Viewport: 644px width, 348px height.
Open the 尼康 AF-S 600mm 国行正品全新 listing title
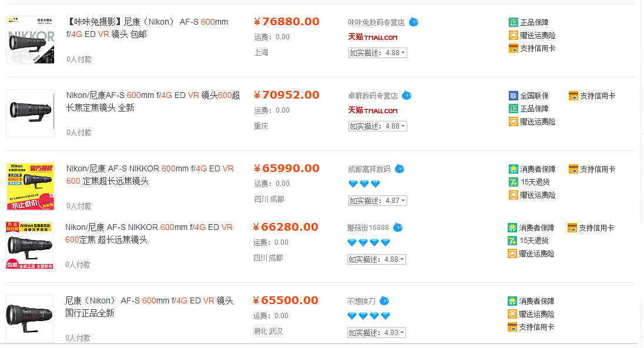pyautogui.click(x=149, y=306)
